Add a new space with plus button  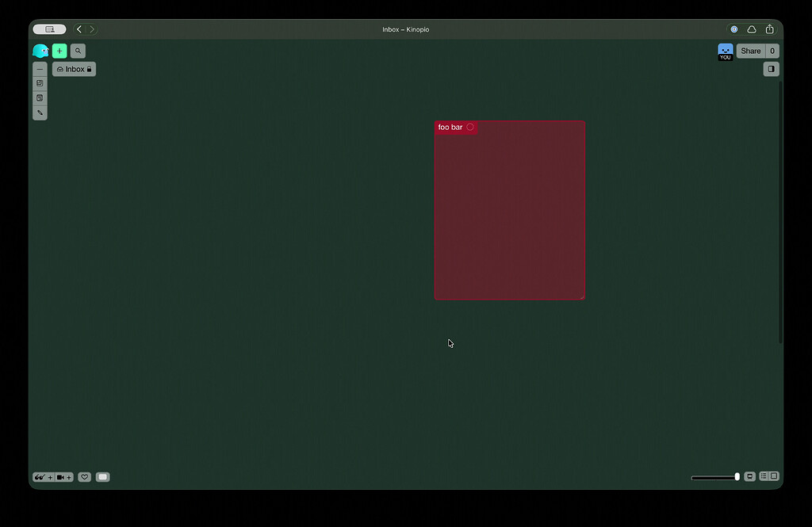coord(59,51)
